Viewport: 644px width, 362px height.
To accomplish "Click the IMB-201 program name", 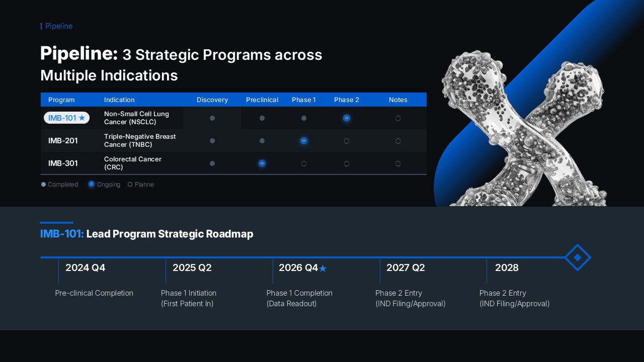I will pos(63,141).
